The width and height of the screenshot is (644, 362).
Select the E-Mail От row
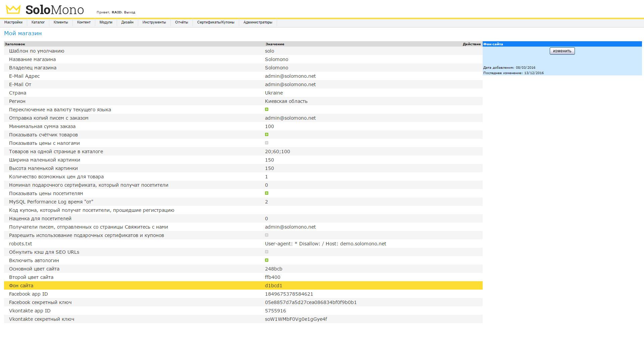point(243,84)
